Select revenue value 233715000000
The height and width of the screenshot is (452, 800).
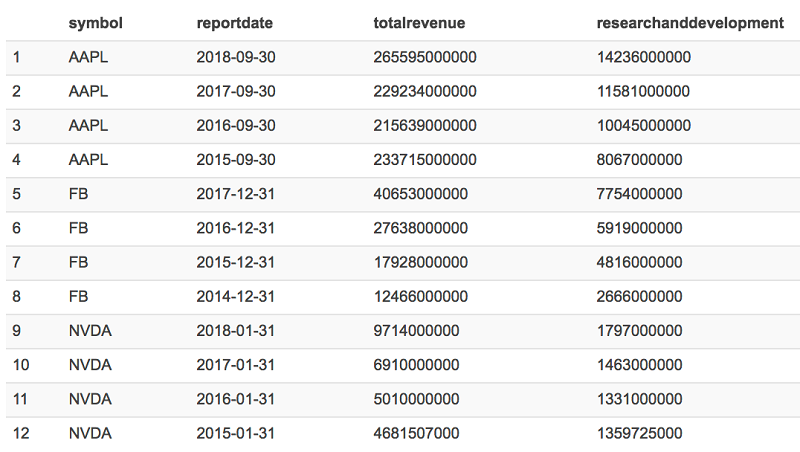[424, 160]
